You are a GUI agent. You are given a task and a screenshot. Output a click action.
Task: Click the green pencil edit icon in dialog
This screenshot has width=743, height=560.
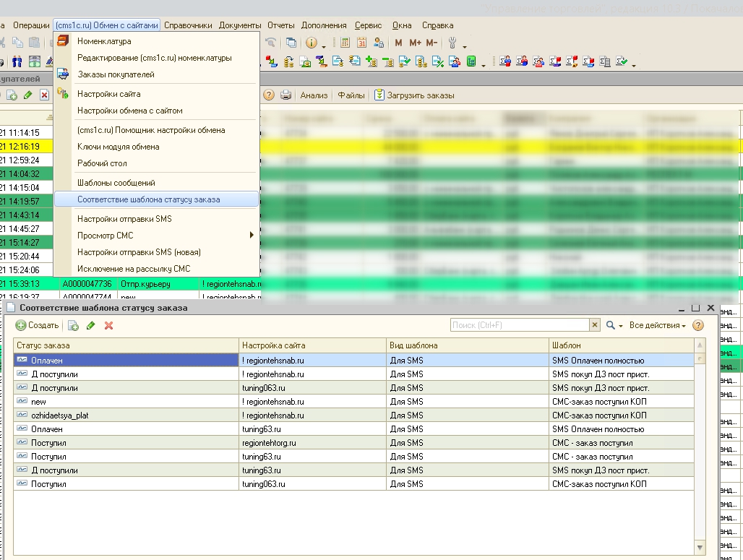(x=91, y=326)
